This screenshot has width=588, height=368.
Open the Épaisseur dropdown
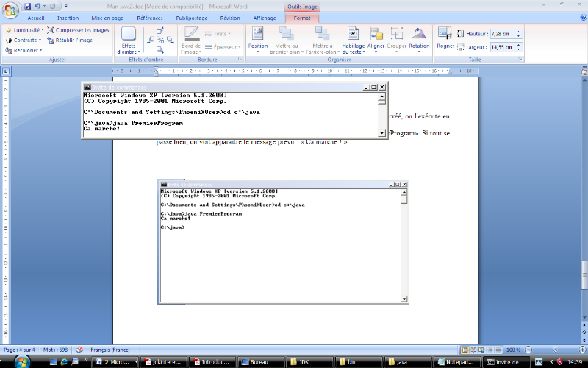[x=223, y=47]
